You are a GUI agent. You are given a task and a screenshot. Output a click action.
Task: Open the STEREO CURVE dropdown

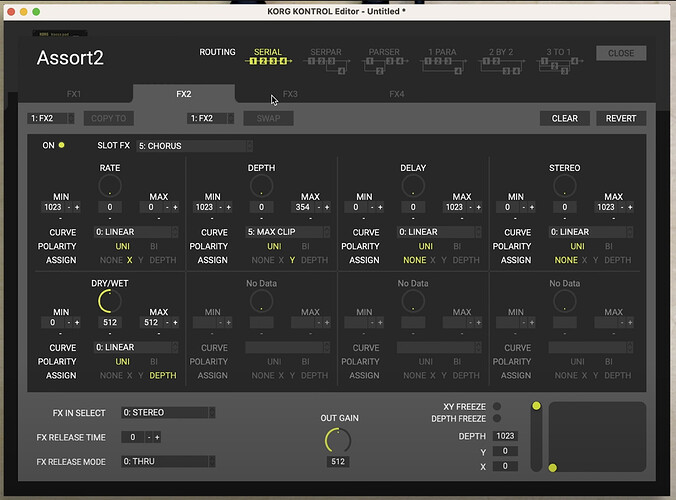591,232
